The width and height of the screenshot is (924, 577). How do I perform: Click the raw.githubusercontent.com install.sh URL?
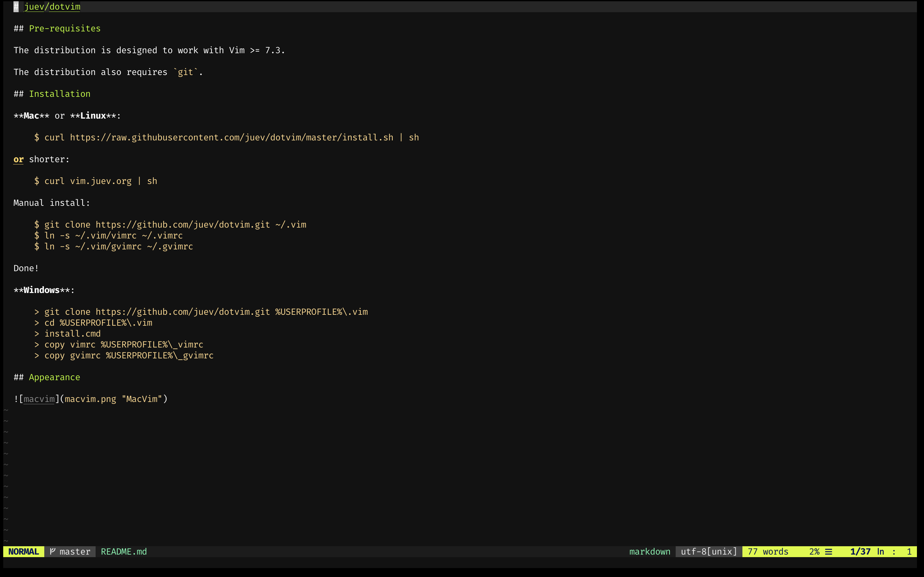tap(231, 138)
